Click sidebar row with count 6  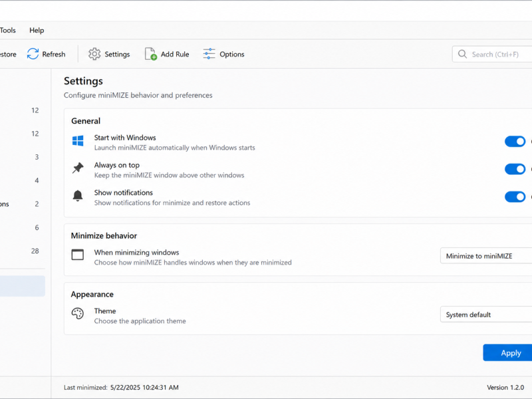[x=23, y=227]
